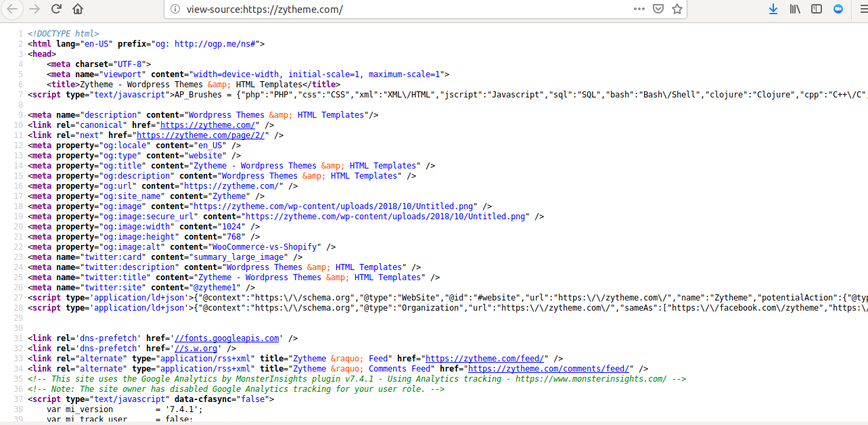Viewport: 868px width, 425px height.
Task: Bookmark this page with the star
Action: (677, 9)
